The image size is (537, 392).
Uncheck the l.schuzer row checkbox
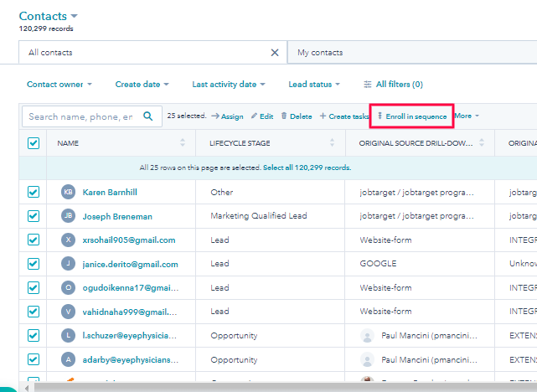[34, 336]
